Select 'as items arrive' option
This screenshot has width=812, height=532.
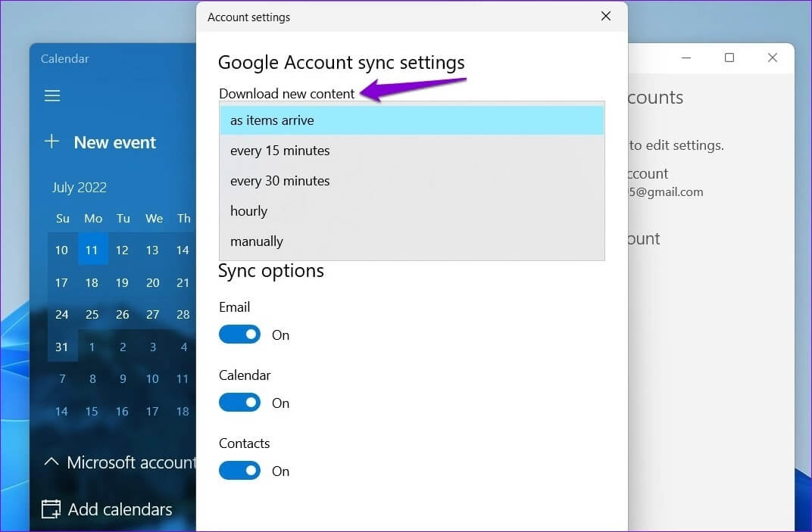point(412,120)
